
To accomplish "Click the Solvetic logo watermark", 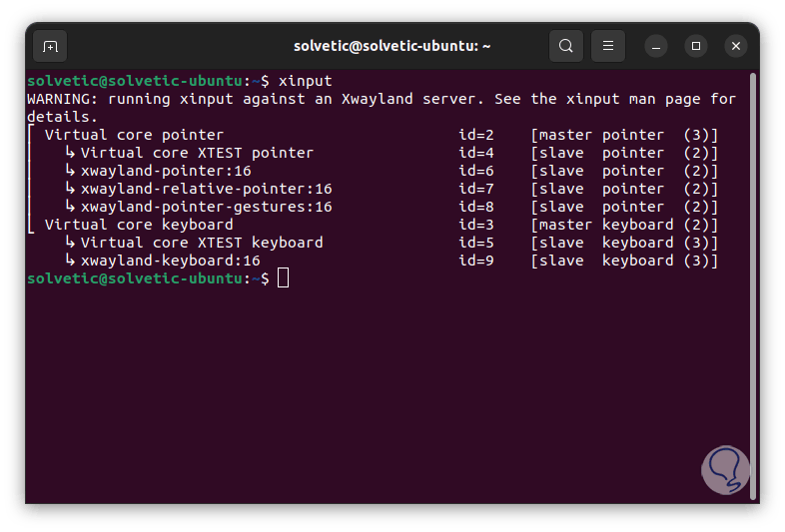I will click(725, 470).
